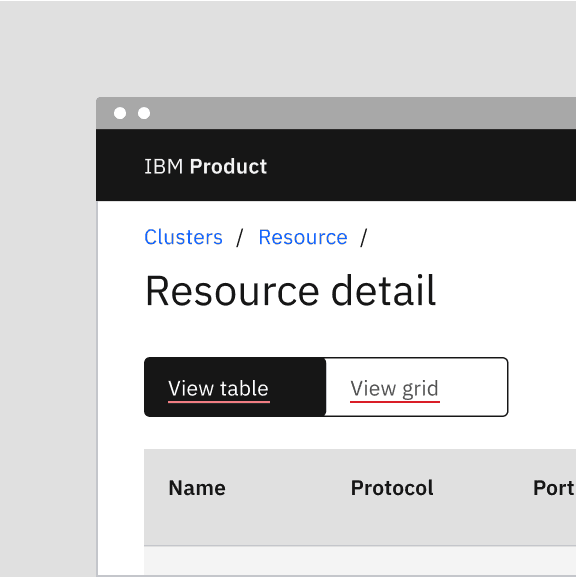Sort by the Port column header
This screenshot has width=576, height=577.
[554, 488]
